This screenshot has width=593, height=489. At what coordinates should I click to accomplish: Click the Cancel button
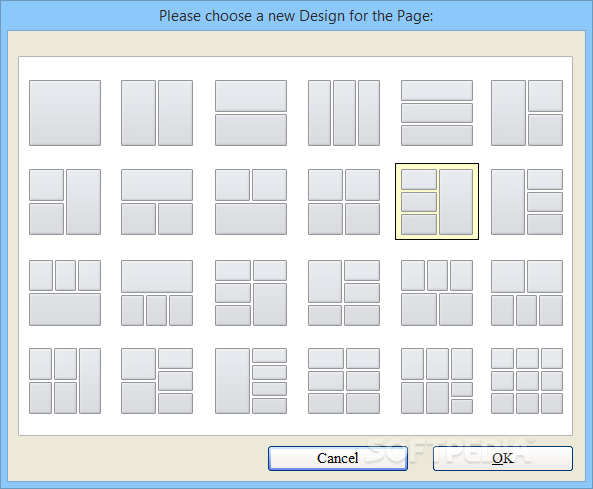pos(338,458)
